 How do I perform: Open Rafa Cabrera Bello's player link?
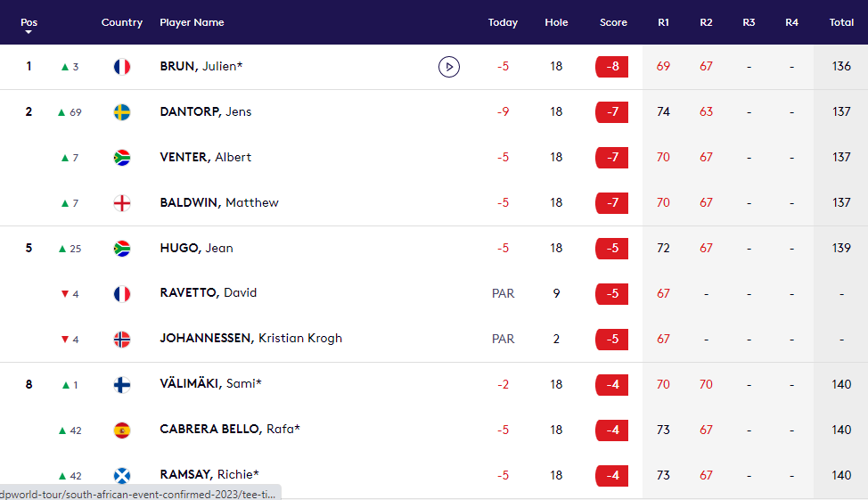coord(229,430)
